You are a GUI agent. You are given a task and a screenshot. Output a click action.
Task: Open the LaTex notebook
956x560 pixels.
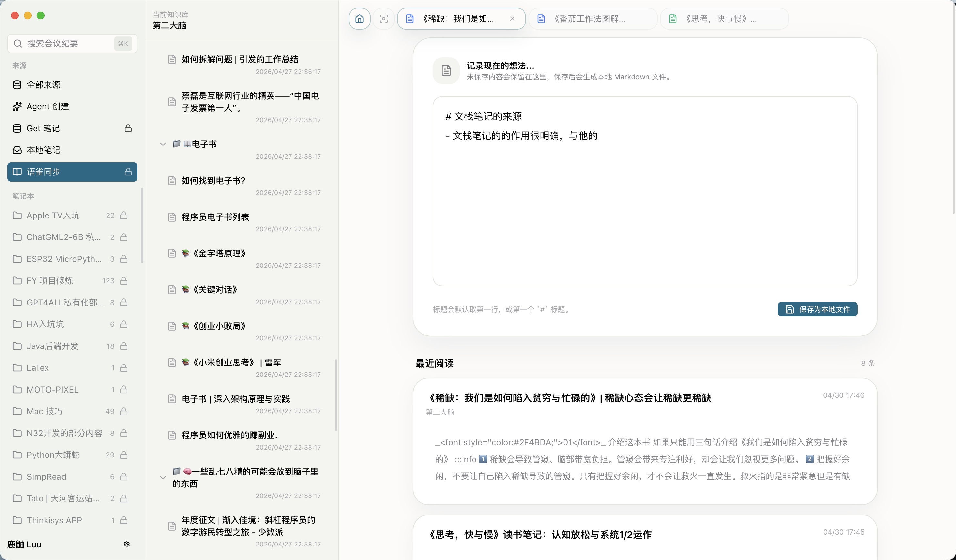[70, 368]
